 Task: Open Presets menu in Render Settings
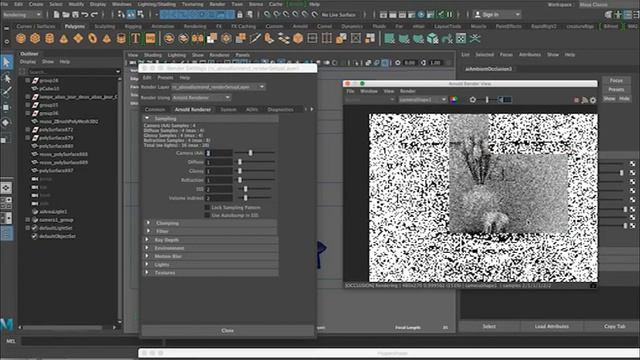coord(165,78)
